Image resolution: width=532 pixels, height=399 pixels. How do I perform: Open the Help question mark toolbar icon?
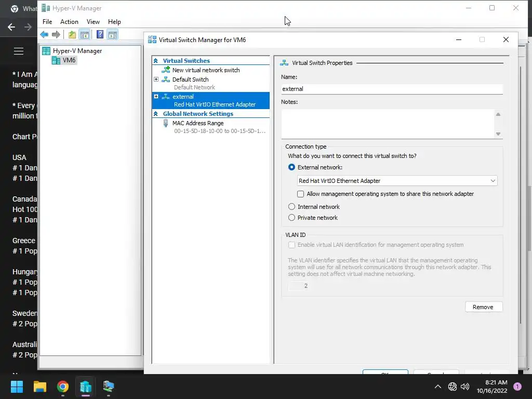pyautogui.click(x=100, y=34)
